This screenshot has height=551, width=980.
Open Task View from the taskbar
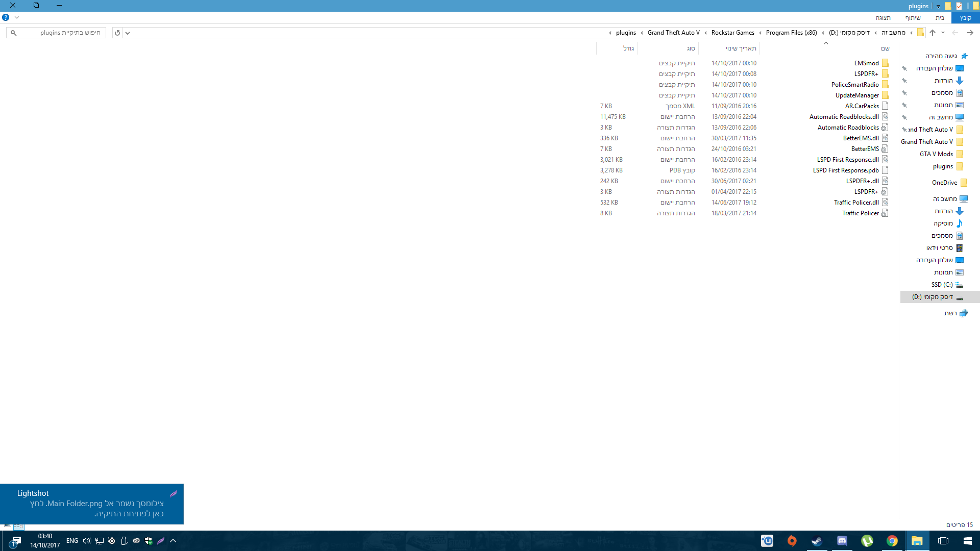[x=943, y=541]
